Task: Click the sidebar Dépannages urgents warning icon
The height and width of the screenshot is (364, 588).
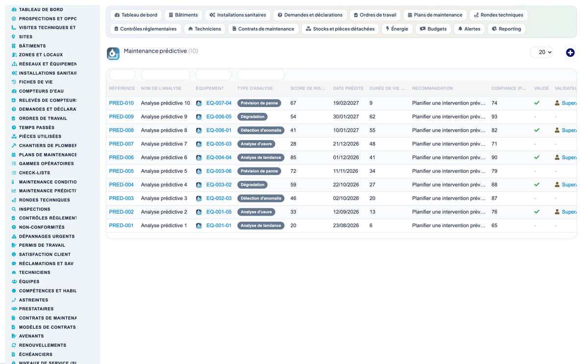Action: click(x=14, y=236)
